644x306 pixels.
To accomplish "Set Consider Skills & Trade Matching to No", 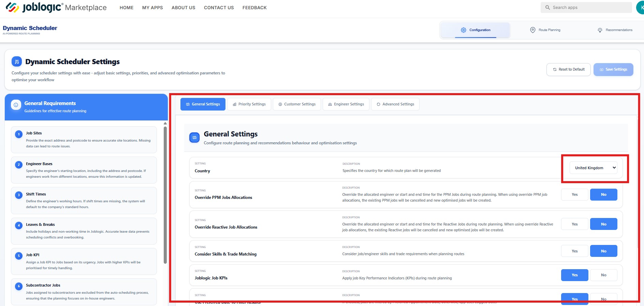I will 604,251.
